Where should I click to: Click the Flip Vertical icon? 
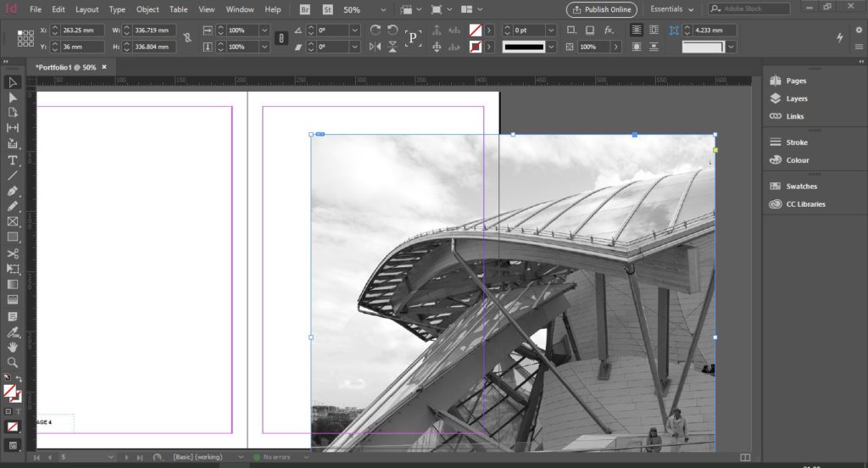tap(392, 47)
